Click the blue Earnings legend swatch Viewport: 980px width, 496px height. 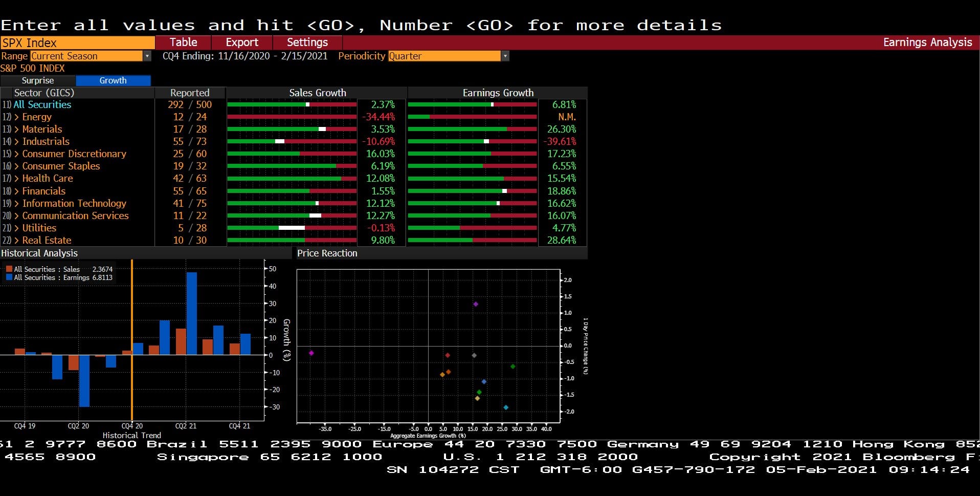(x=9, y=277)
